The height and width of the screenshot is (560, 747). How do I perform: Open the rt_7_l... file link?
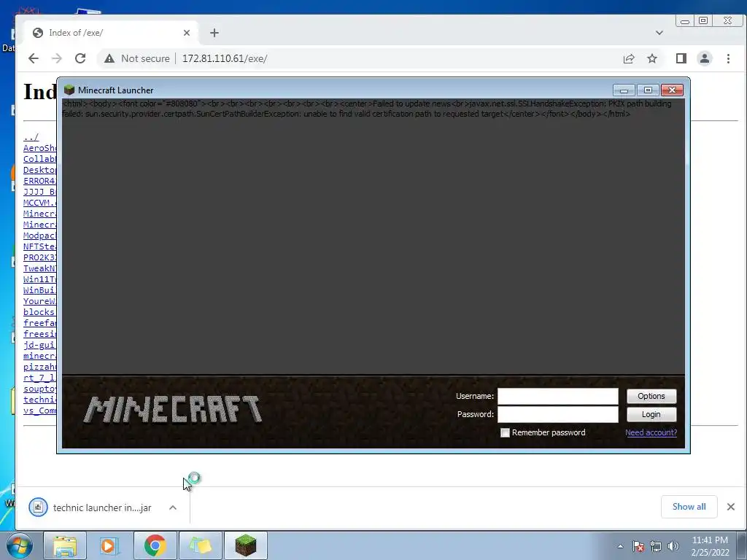pyautogui.click(x=39, y=378)
